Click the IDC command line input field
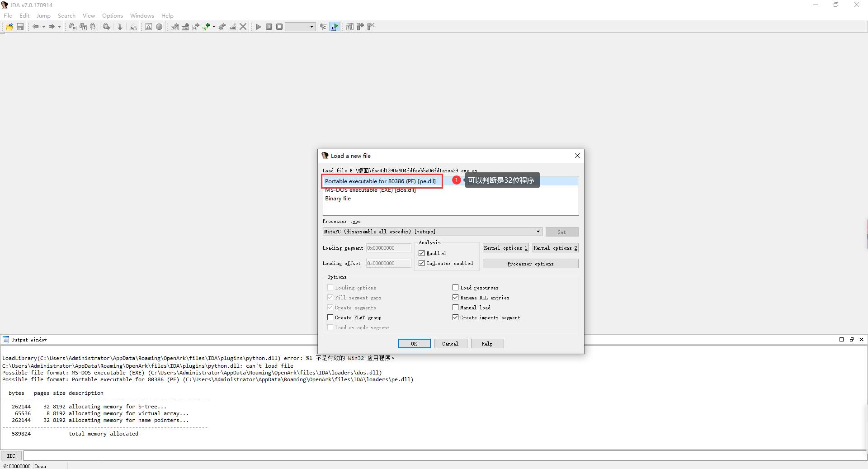The height and width of the screenshot is (469, 868). pyautogui.click(x=445, y=456)
